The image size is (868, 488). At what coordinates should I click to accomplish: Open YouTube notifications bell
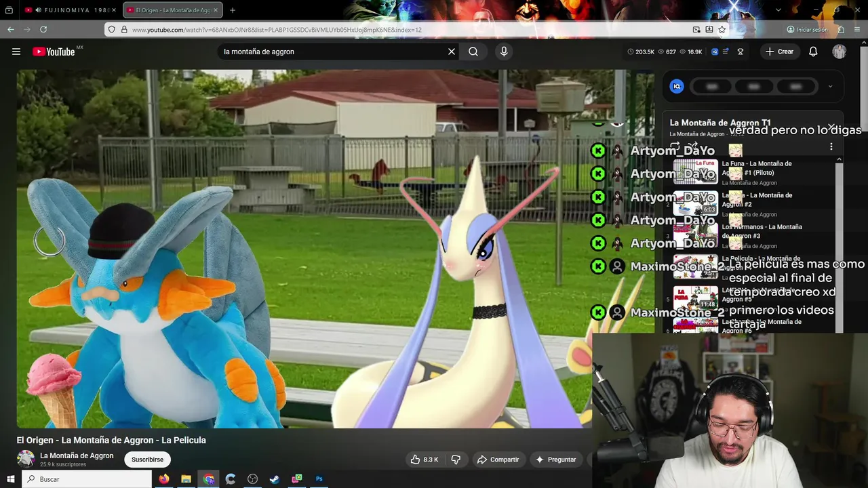[x=813, y=52]
